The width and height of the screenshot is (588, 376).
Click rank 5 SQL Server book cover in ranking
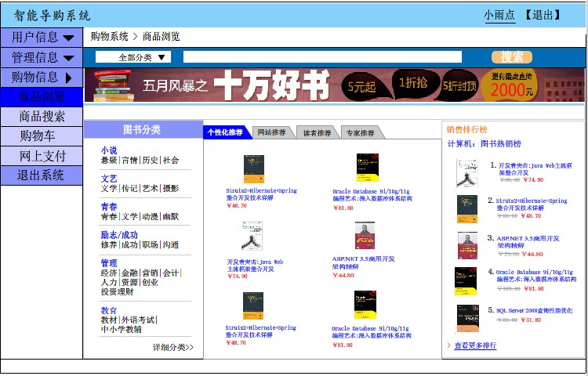tap(467, 318)
